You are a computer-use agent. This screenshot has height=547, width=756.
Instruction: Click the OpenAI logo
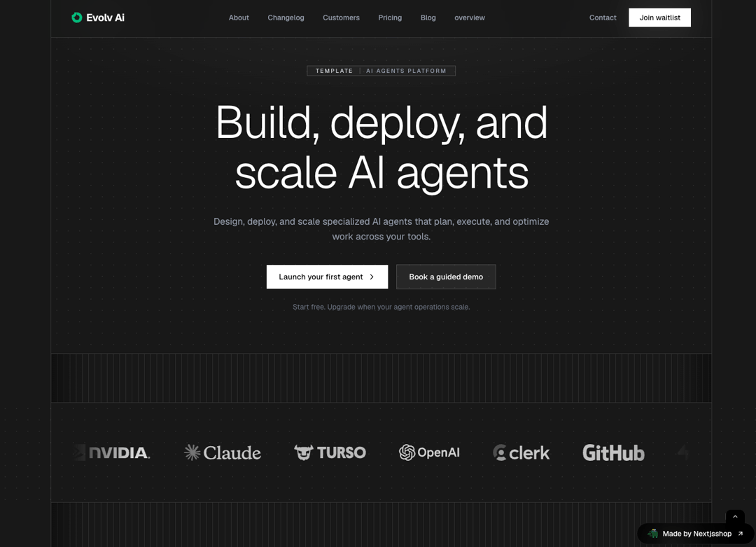pyautogui.click(x=429, y=452)
